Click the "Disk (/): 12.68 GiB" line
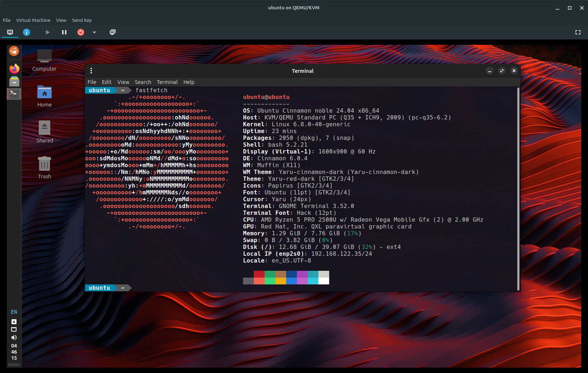 tap(322, 247)
